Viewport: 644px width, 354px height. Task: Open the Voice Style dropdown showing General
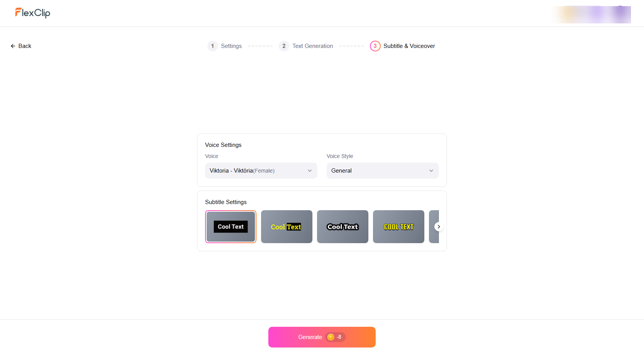(382, 171)
